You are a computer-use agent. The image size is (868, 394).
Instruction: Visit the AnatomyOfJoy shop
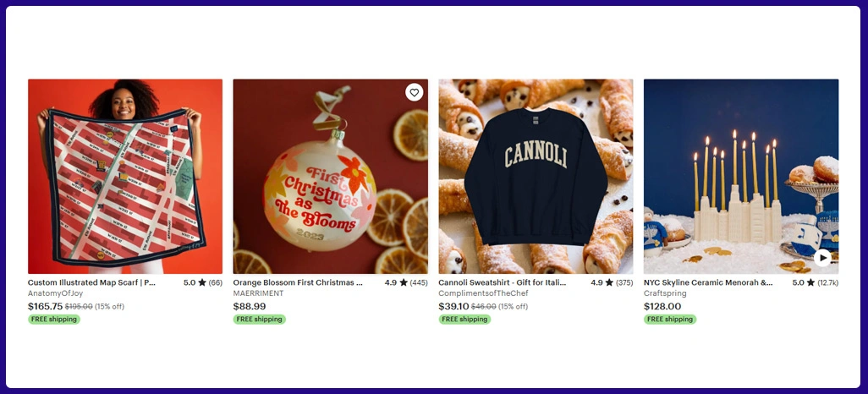[x=55, y=293]
